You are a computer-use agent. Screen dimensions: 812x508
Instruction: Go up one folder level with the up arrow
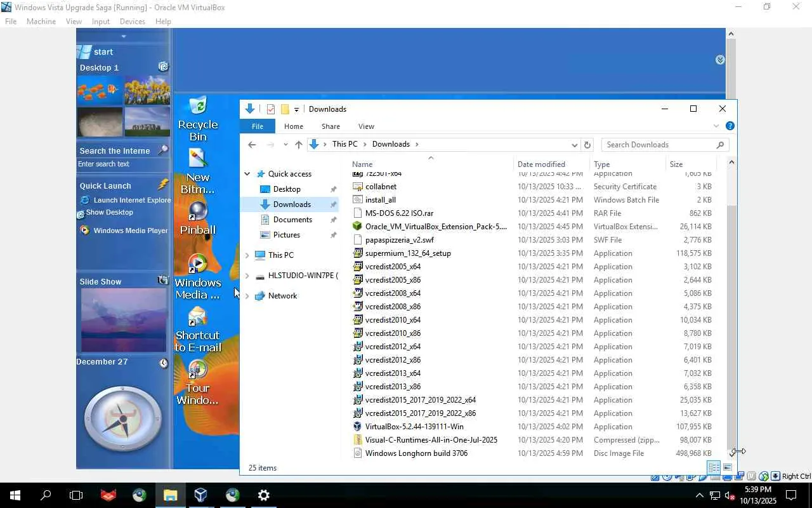tap(299, 145)
